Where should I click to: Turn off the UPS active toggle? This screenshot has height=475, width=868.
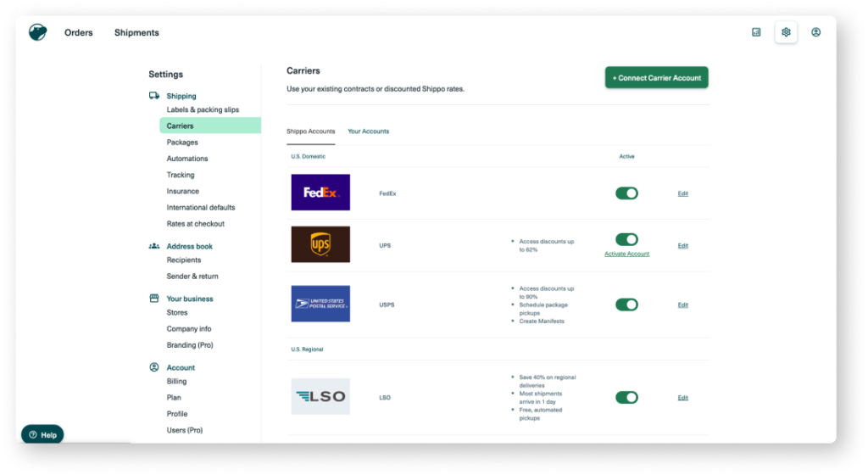click(626, 239)
